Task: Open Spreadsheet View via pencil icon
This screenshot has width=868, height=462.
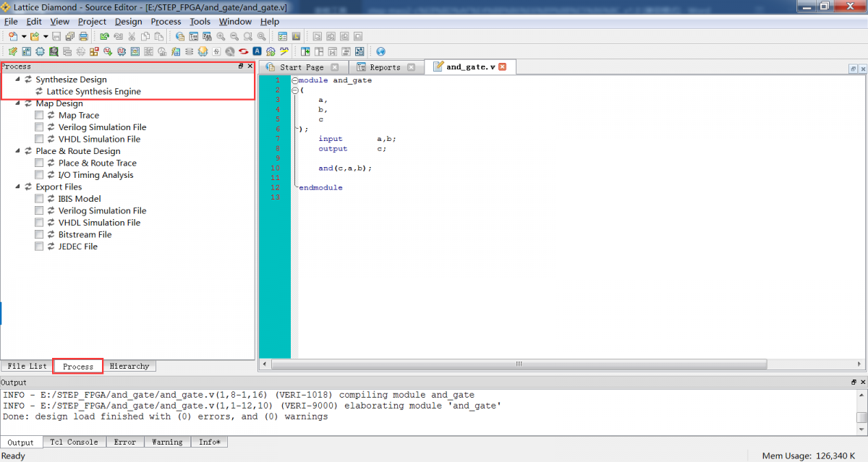Action: pyautogui.click(x=13, y=51)
